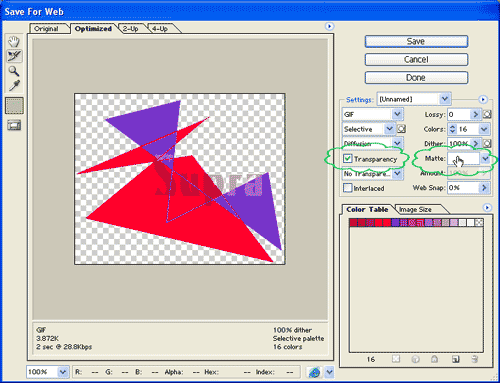Expand the Matte color dropdown
This screenshot has width=500, height=383.
(x=485, y=159)
